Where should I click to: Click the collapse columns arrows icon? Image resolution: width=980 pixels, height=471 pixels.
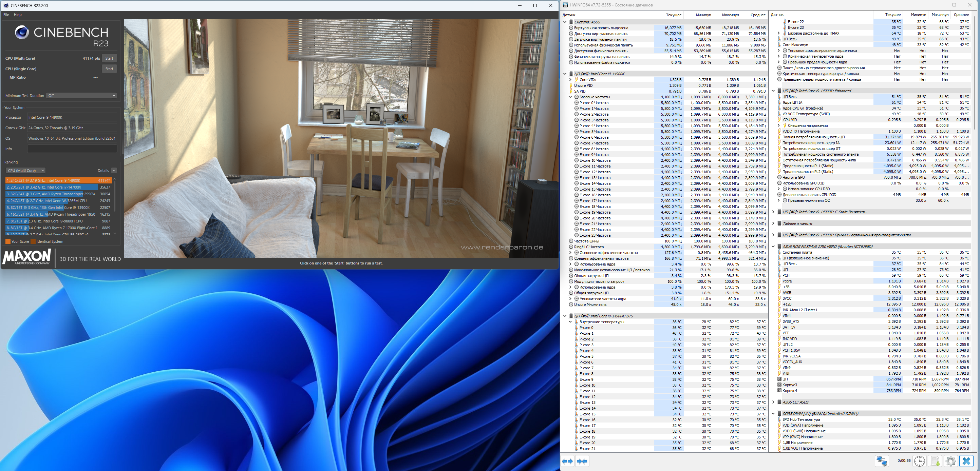[x=582, y=461]
